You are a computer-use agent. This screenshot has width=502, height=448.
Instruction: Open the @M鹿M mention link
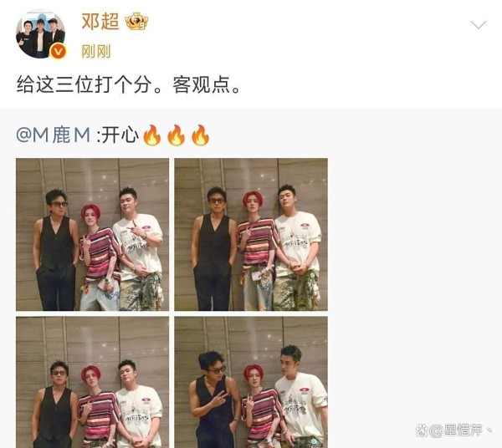(x=54, y=135)
